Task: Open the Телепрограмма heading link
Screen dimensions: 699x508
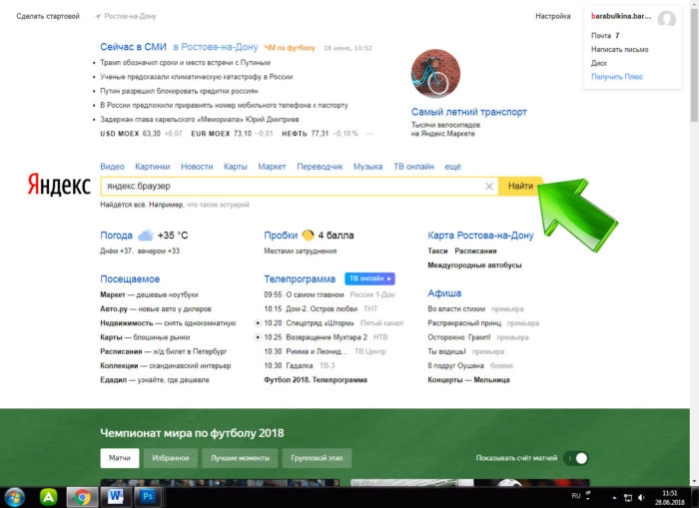Action: (300, 279)
